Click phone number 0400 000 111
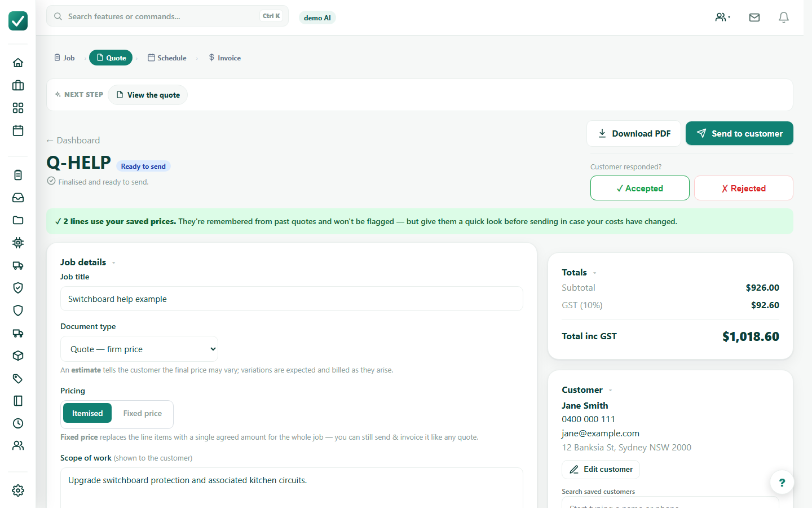 588,419
